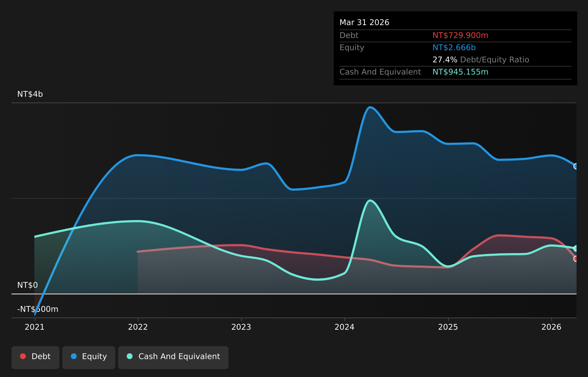Click the 2022 x-axis label
The image size is (588, 377).
(138, 327)
